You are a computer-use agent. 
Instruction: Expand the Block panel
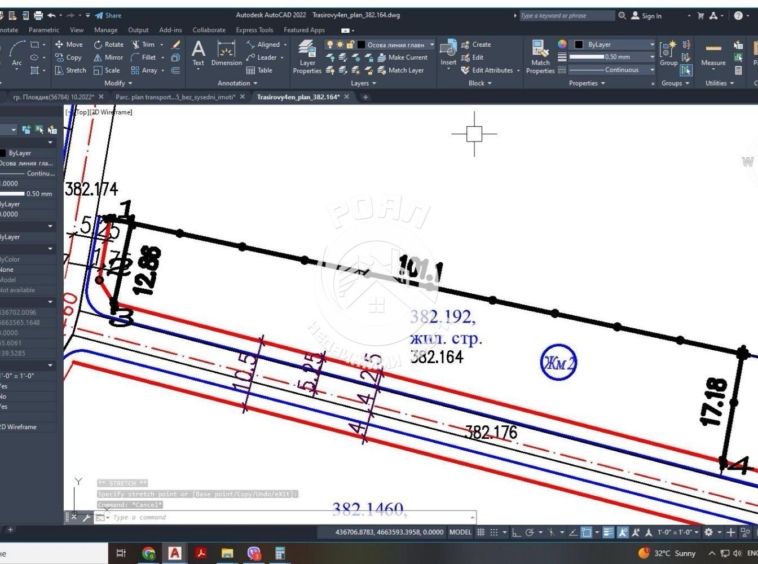point(480,83)
